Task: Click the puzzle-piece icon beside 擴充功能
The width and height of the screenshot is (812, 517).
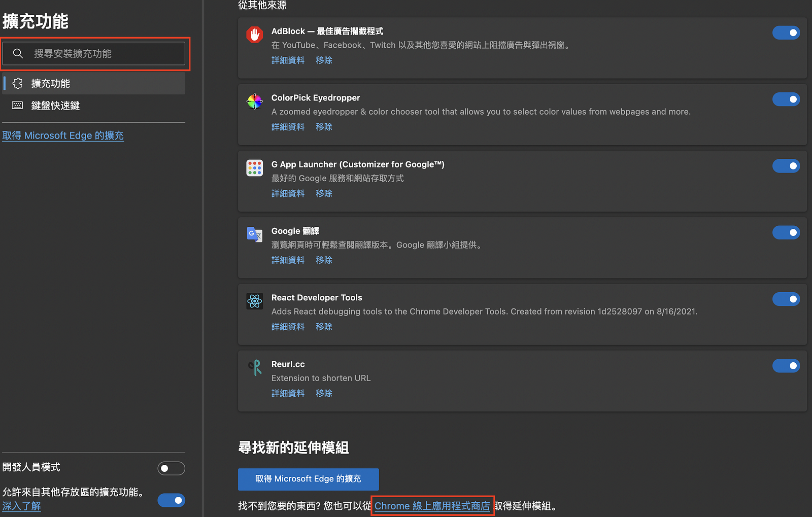Action: point(17,83)
